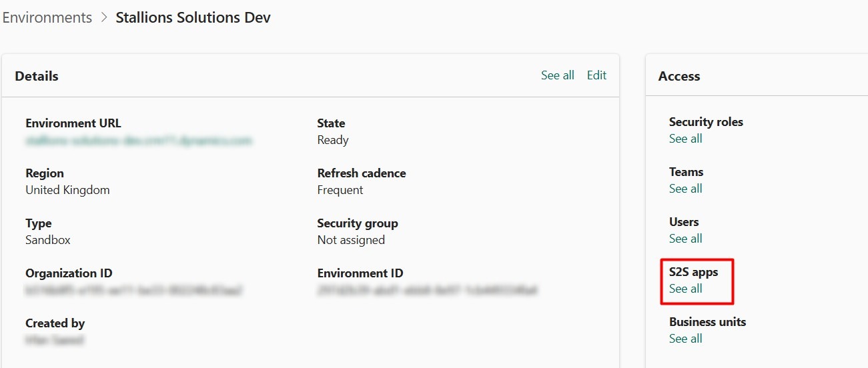Select the blurred Organization ID value
This screenshot has width=868, height=368.
(133, 291)
